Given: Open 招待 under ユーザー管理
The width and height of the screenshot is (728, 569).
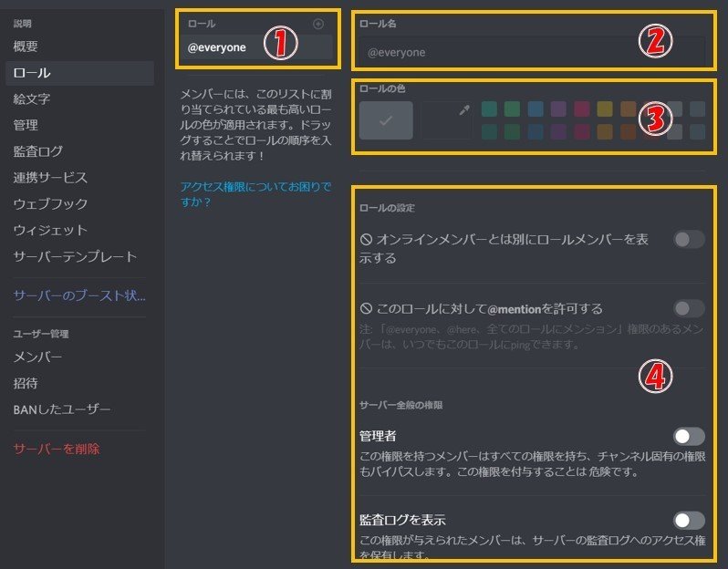Looking at the screenshot, I should (79, 383).
